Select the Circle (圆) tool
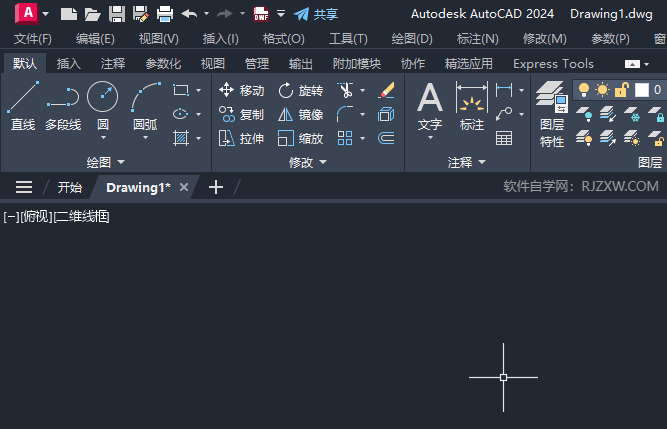 pyautogui.click(x=103, y=104)
